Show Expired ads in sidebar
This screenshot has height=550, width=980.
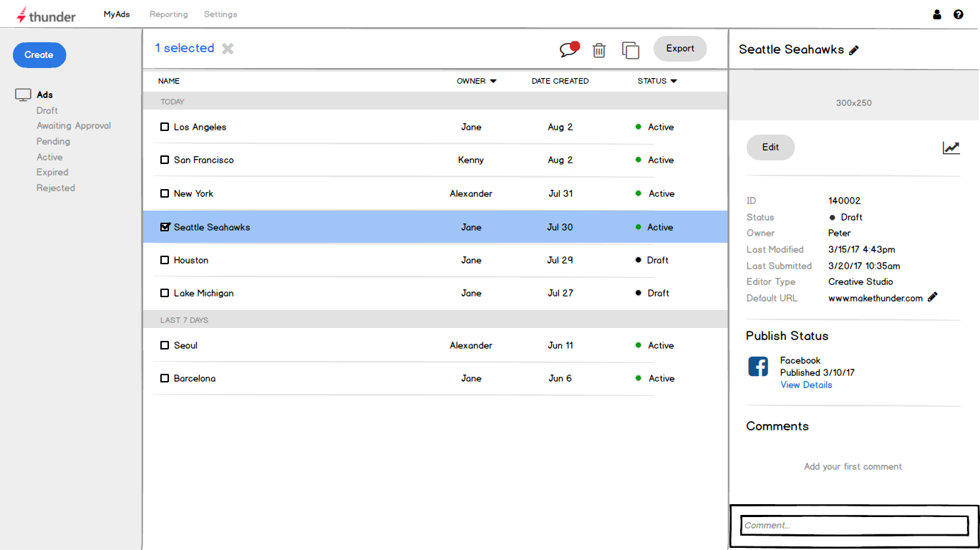tap(53, 173)
